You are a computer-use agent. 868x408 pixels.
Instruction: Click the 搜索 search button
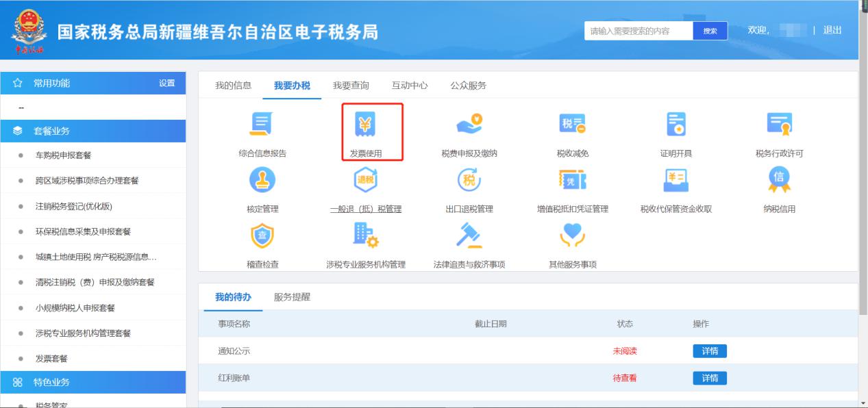(x=710, y=31)
